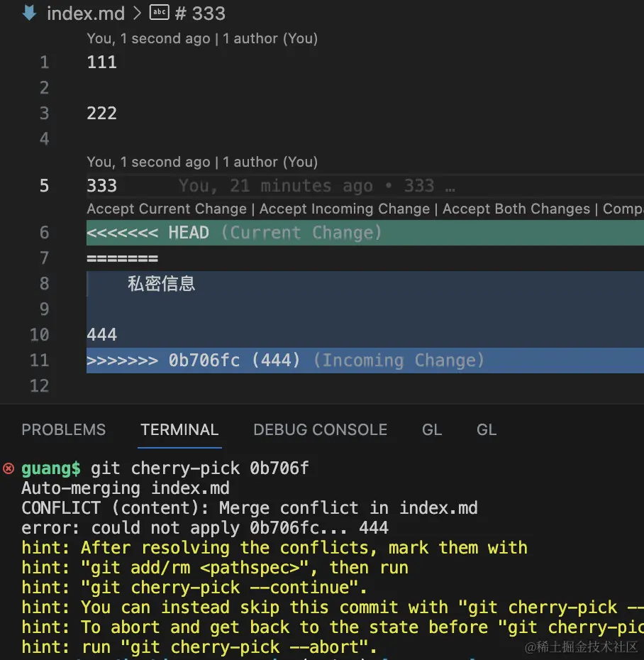The image size is (644, 660).
Task: Open the DEBUG CONSOLE tab
Action: [320, 430]
